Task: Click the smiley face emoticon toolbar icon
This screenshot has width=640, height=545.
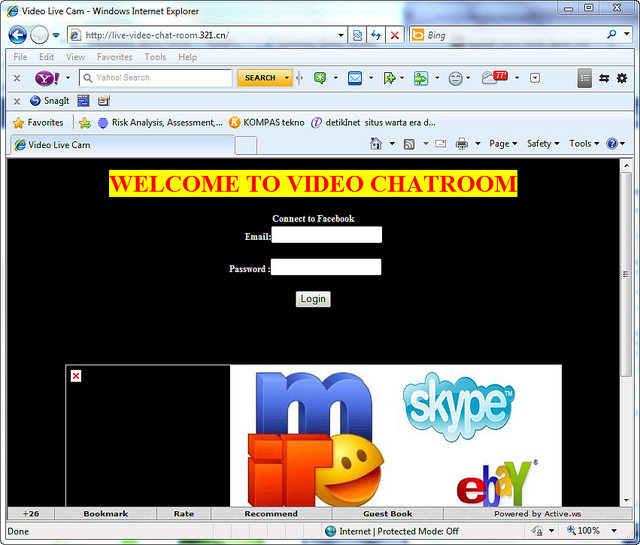Action: (x=455, y=78)
